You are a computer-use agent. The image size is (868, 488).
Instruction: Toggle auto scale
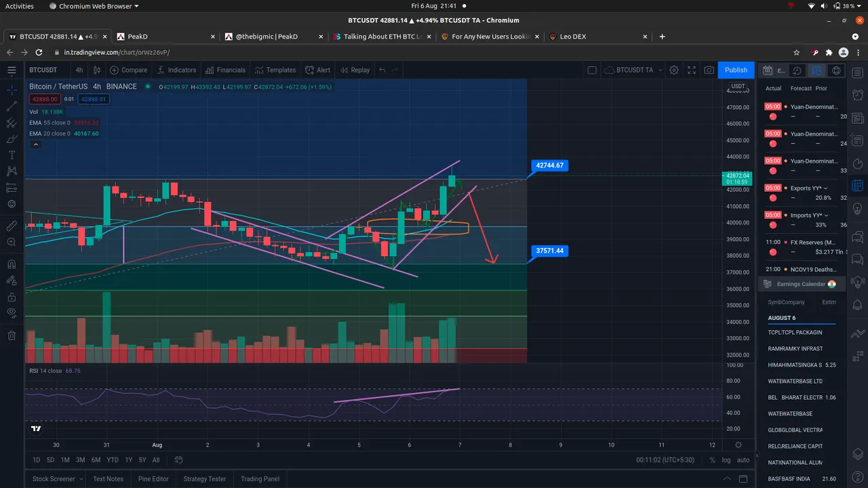coord(743,460)
